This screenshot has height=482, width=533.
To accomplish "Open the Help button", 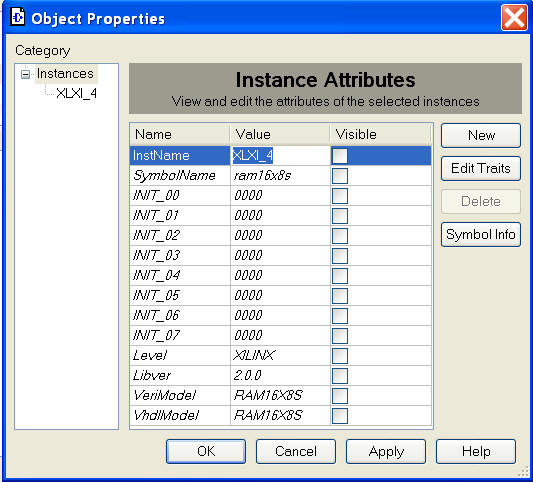I will [476, 451].
